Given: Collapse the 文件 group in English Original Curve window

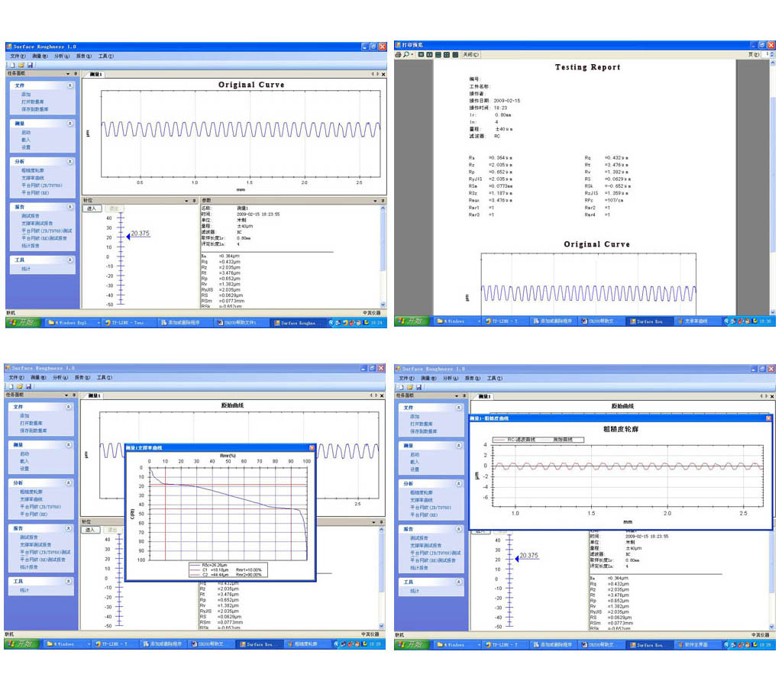Looking at the screenshot, I should (x=69, y=85).
